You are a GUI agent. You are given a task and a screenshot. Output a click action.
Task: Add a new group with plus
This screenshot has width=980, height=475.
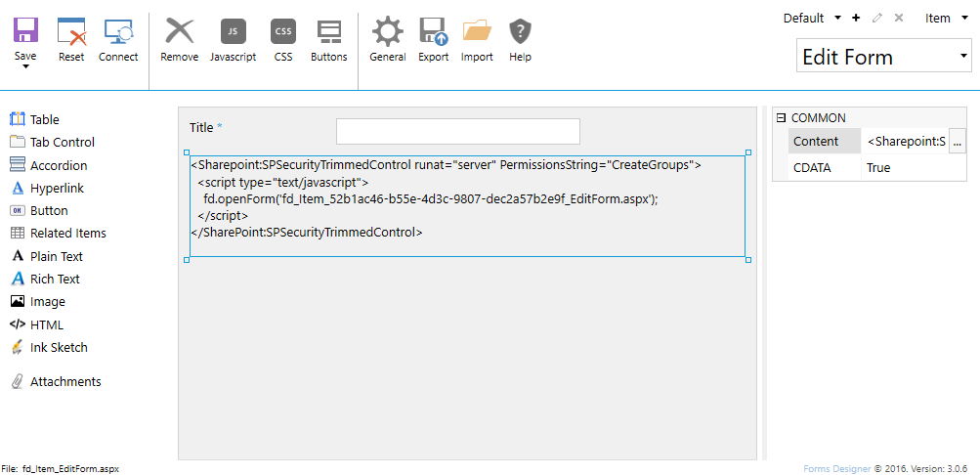pos(856,18)
